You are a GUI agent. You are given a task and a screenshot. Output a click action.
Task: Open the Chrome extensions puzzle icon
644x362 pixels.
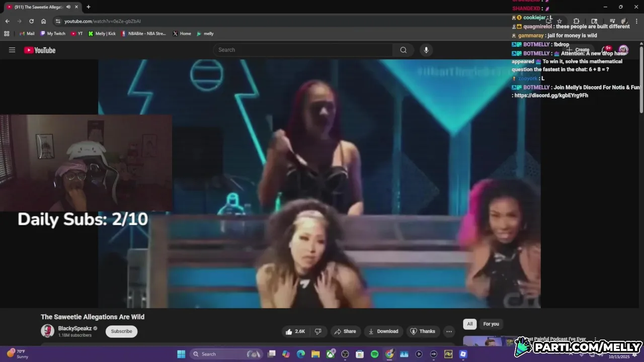[x=577, y=21]
